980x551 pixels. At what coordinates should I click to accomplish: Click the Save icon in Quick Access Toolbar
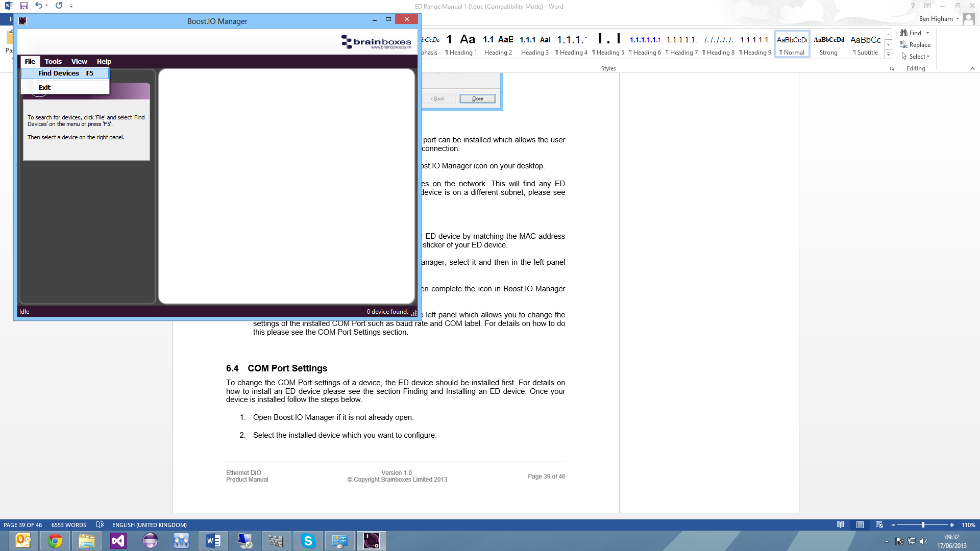[24, 6]
